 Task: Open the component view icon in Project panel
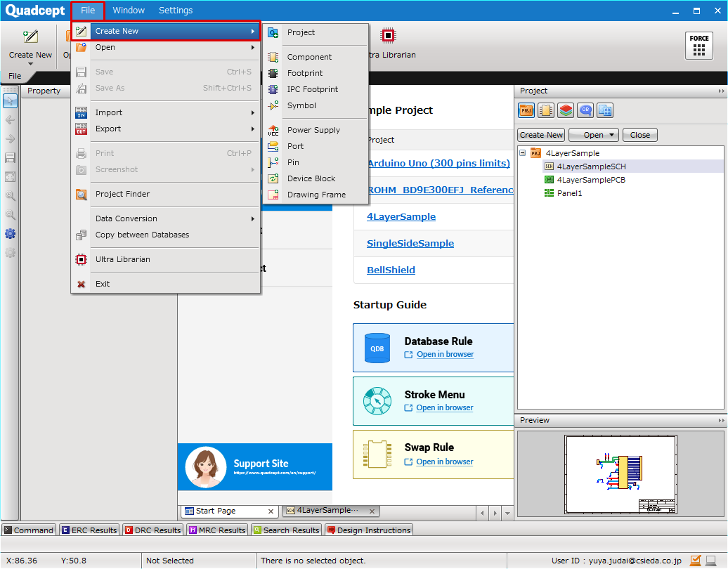tap(545, 110)
